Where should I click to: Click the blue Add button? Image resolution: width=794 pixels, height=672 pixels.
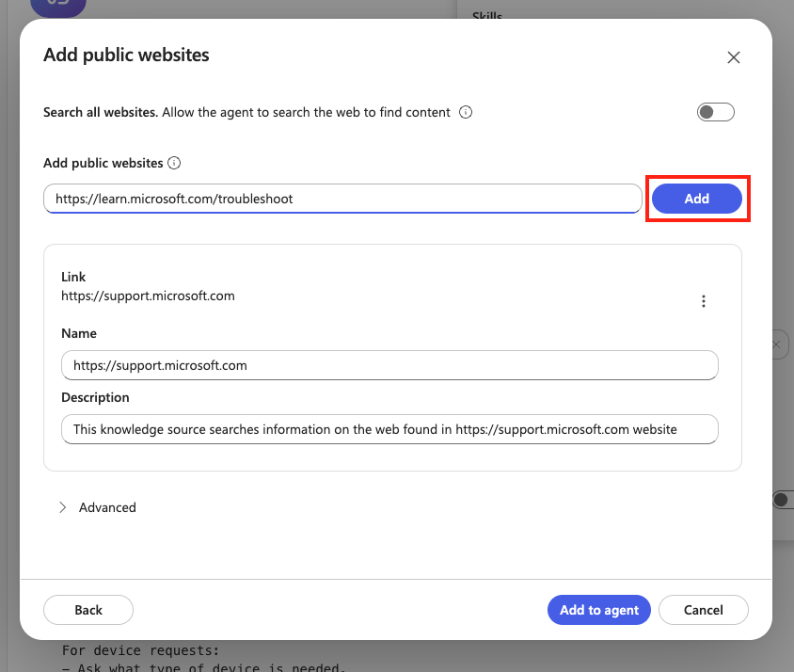click(x=697, y=199)
